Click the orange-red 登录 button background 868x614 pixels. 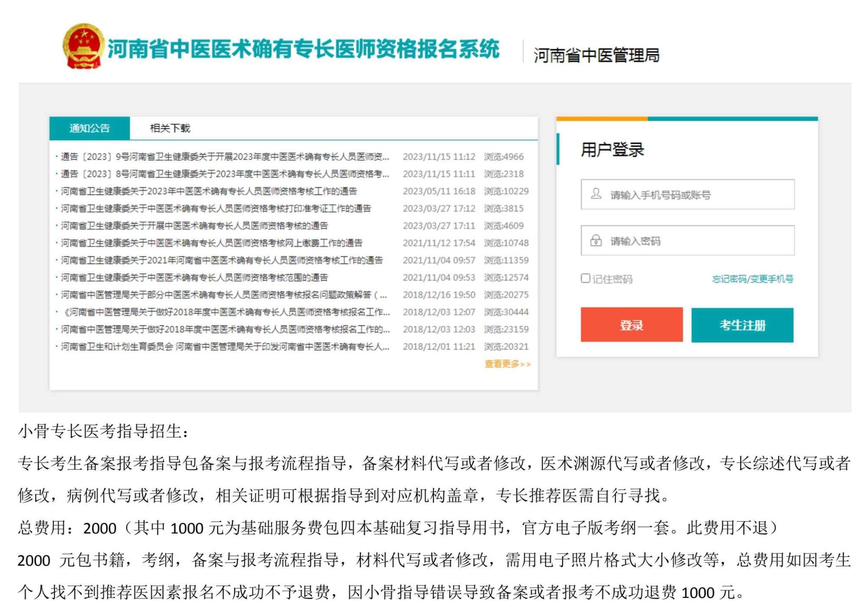pos(632,325)
